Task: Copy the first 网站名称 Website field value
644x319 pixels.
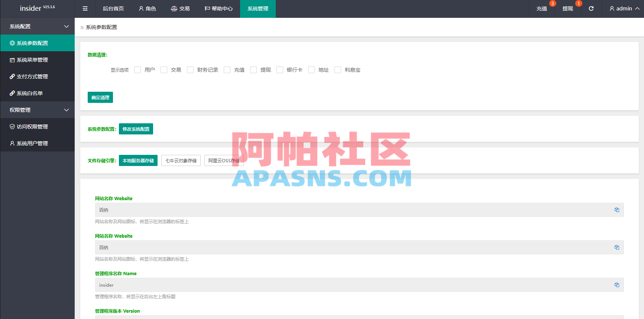Action: pyautogui.click(x=617, y=210)
